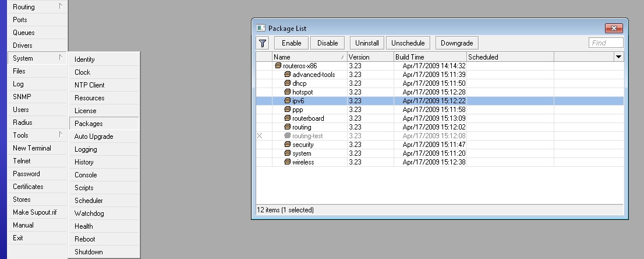Viewport: 644px width, 259px height.
Task: Click the Downgrade button
Action: point(457,43)
